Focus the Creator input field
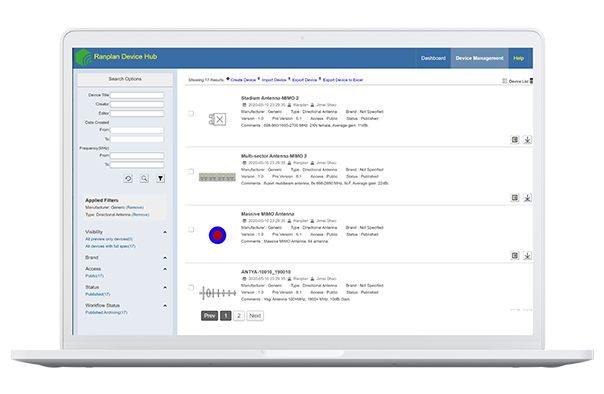Screen dimensions: 604x394 (137, 104)
